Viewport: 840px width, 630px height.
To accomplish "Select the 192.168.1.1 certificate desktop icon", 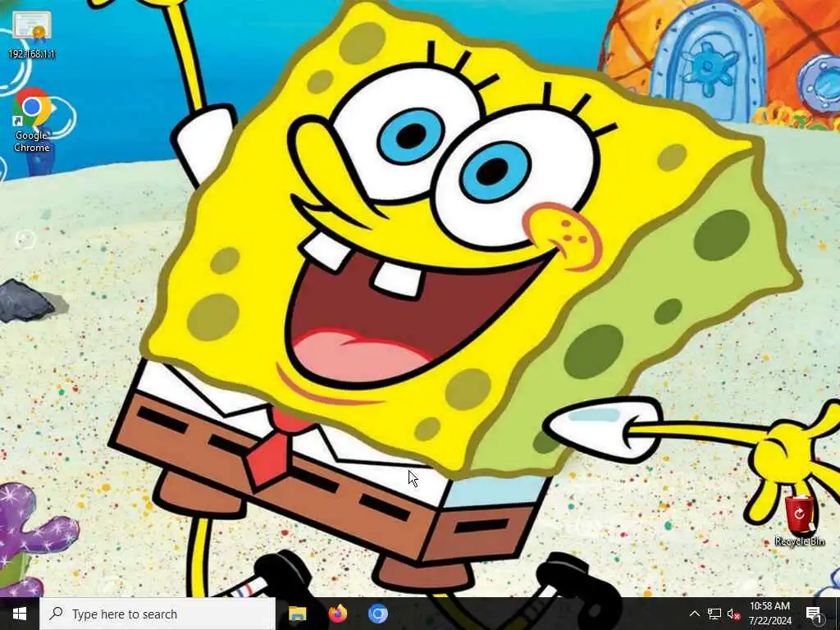I will (32, 33).
